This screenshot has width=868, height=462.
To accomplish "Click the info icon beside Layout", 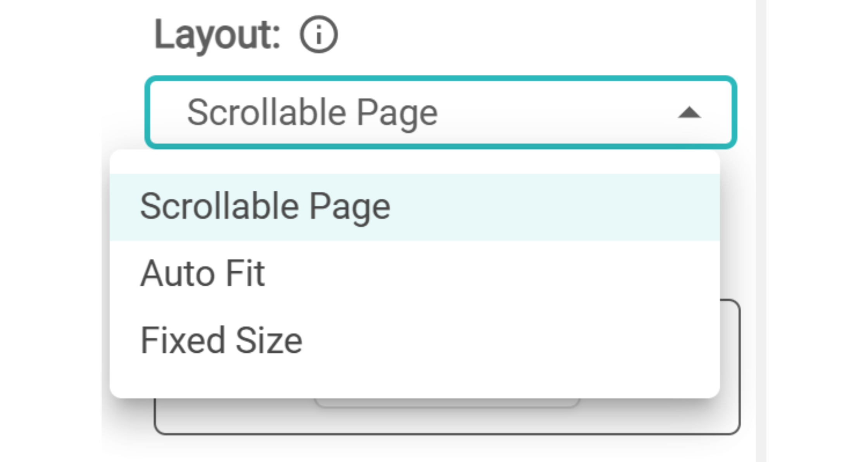I will pos(318,34).
